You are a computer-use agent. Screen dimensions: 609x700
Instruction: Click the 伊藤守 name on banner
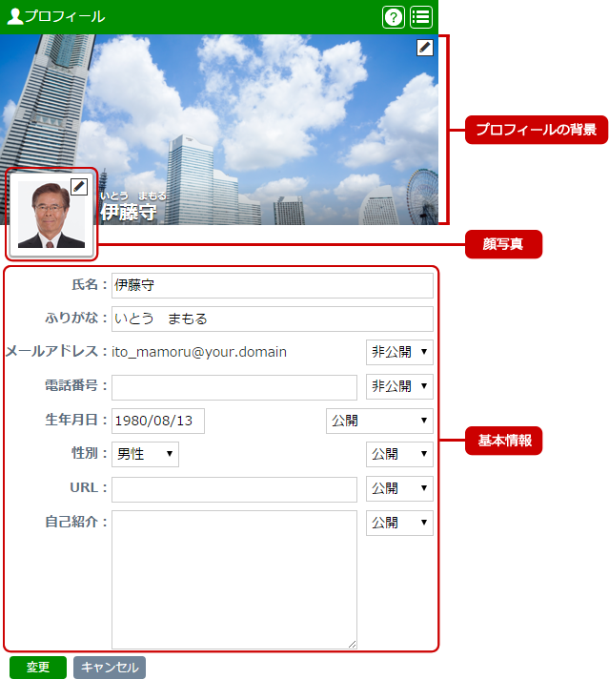(129, 212)
